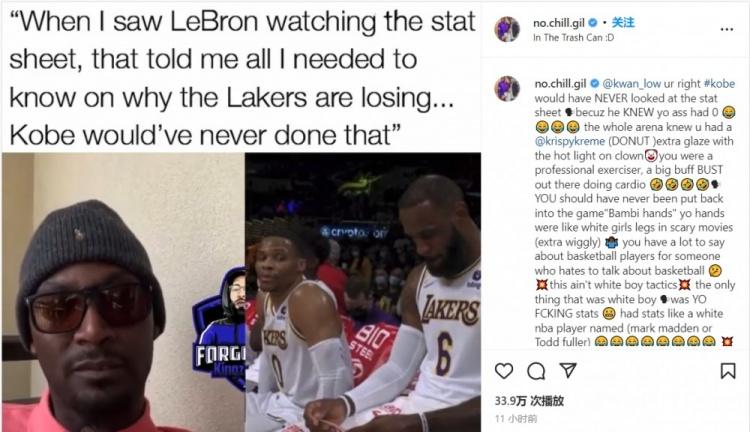Click no.chill.gil username in caption

[x=560, y=84]
